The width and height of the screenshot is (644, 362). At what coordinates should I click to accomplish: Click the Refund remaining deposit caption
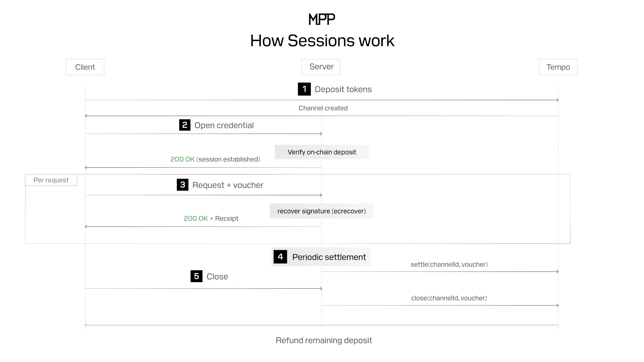click(x=324, y=340)
